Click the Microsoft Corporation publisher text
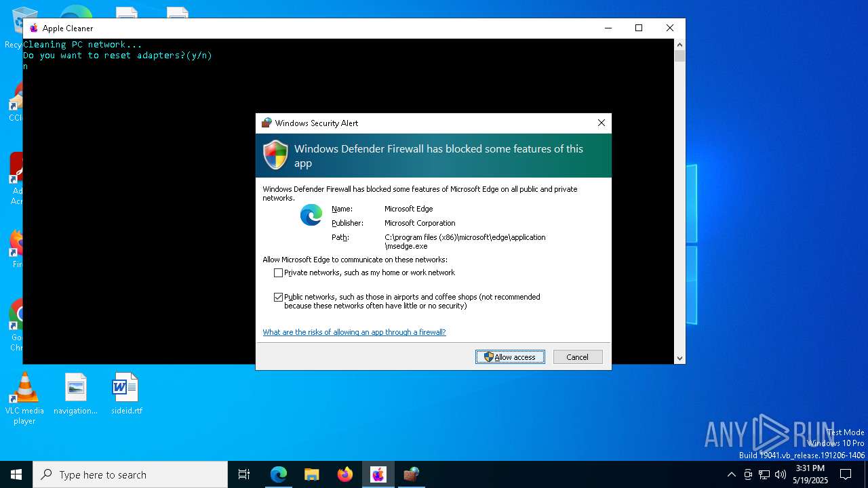 click(x=420, y=223)
